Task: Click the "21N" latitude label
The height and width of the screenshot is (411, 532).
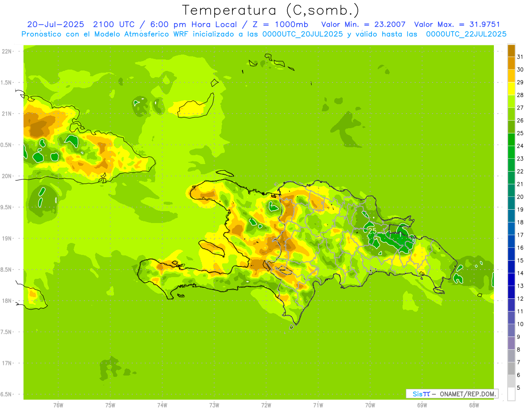Action: [x=7, y=114]
